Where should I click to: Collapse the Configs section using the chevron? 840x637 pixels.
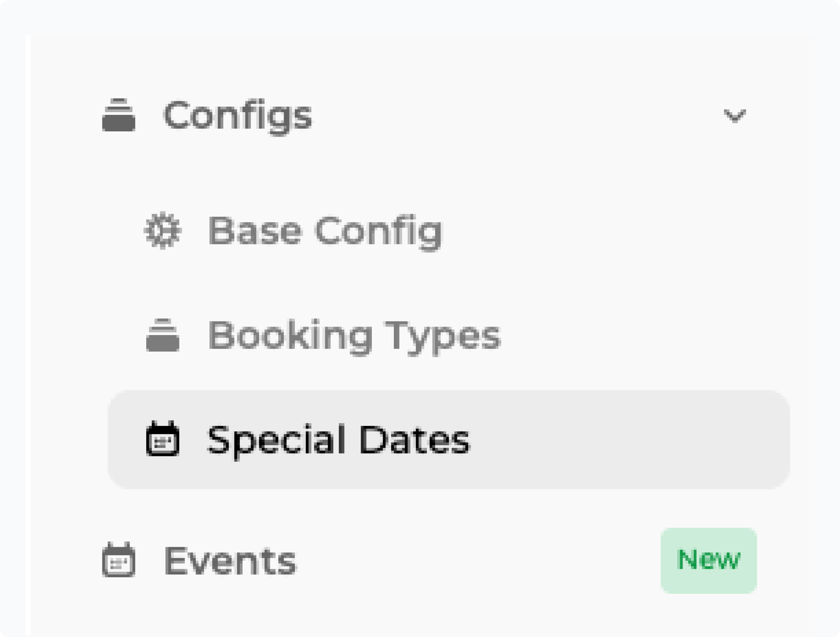(x=735, y=116)
